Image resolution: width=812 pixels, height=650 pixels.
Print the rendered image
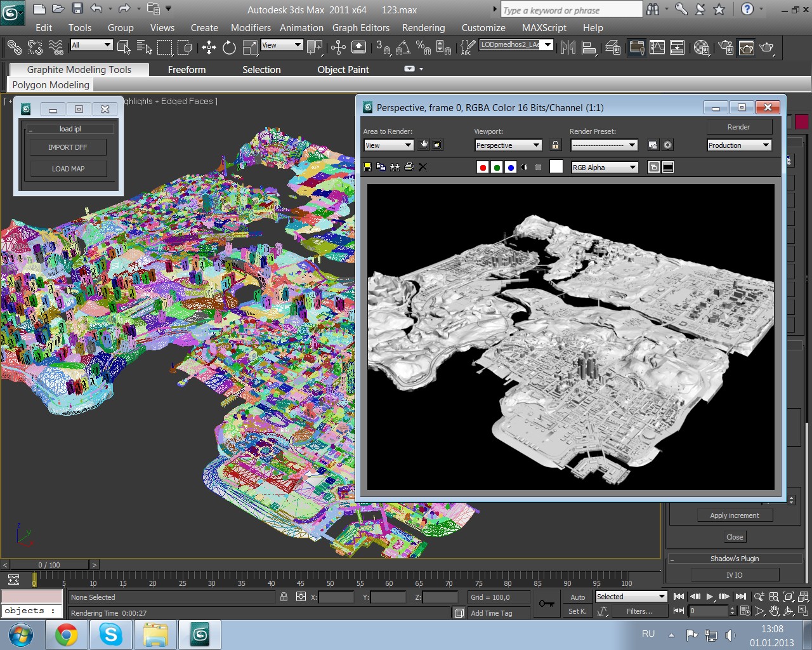tap(409, 167)
